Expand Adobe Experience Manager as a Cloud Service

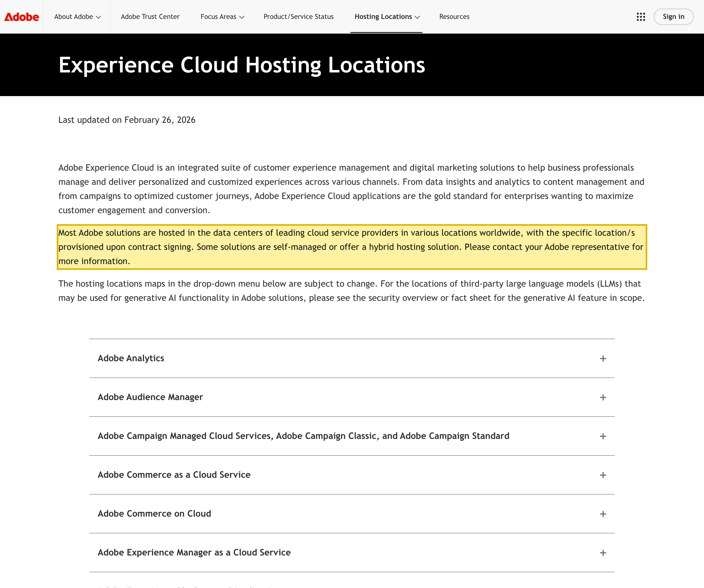click(x=352, y=553)
